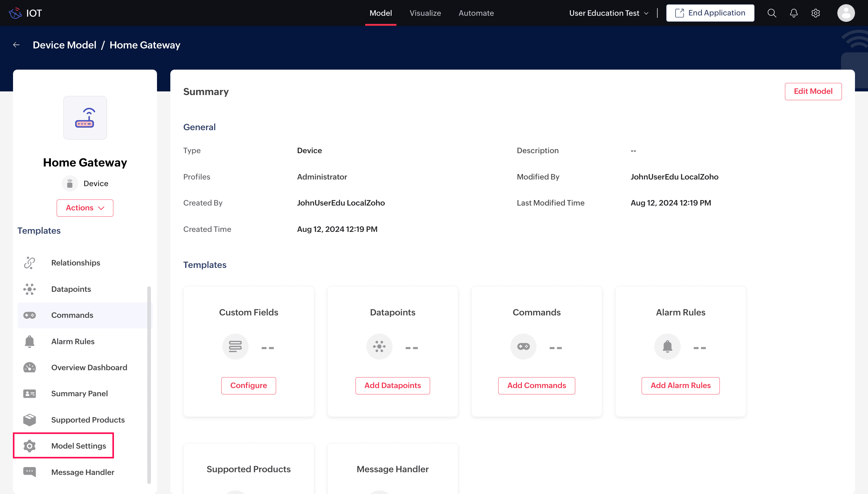Click the user profile avatar

(846, 13)
